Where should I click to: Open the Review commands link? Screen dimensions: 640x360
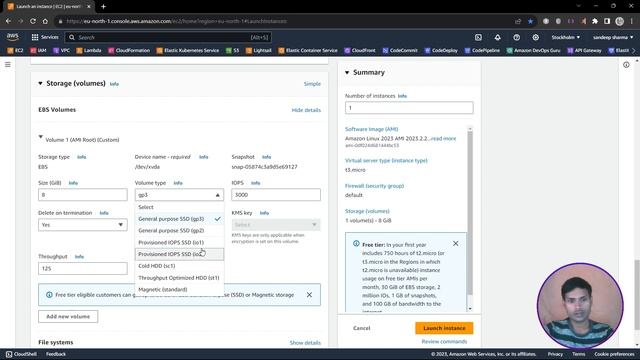444,341
